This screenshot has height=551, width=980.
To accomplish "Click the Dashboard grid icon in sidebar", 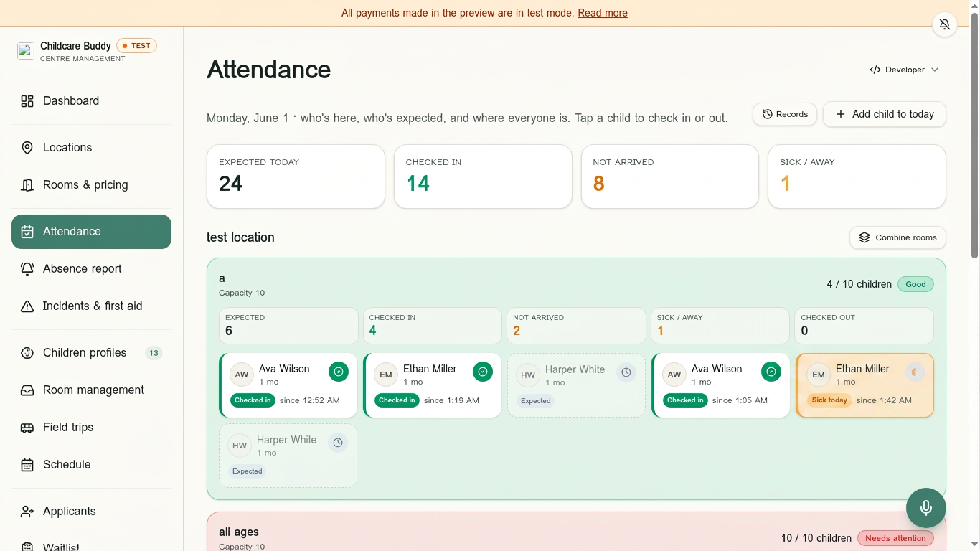I will point(27,101).
